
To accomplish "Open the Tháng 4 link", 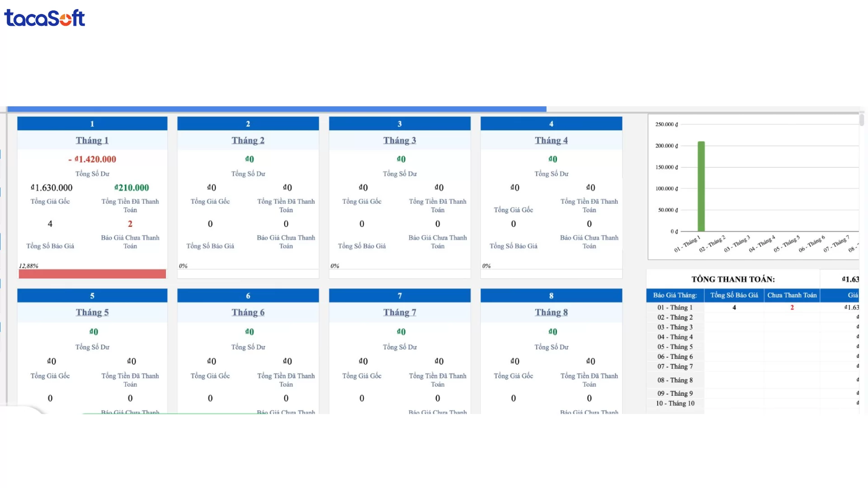I will click(551, 141).
